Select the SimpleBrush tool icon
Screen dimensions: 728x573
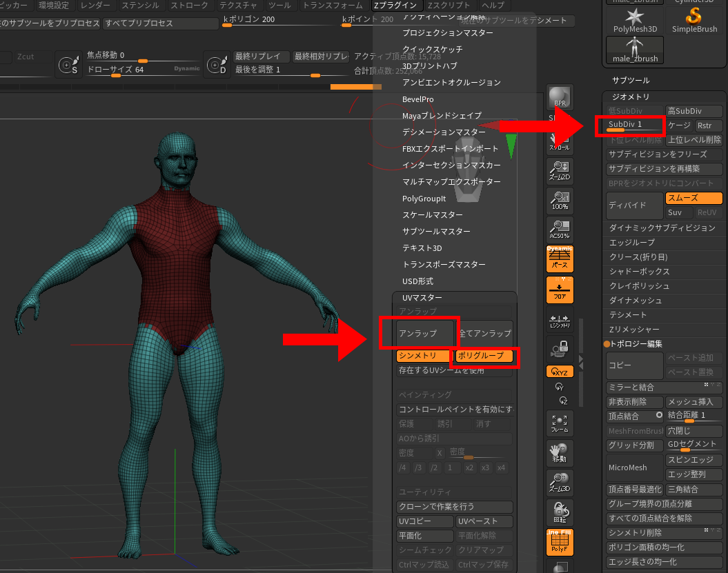coord(694,21)
